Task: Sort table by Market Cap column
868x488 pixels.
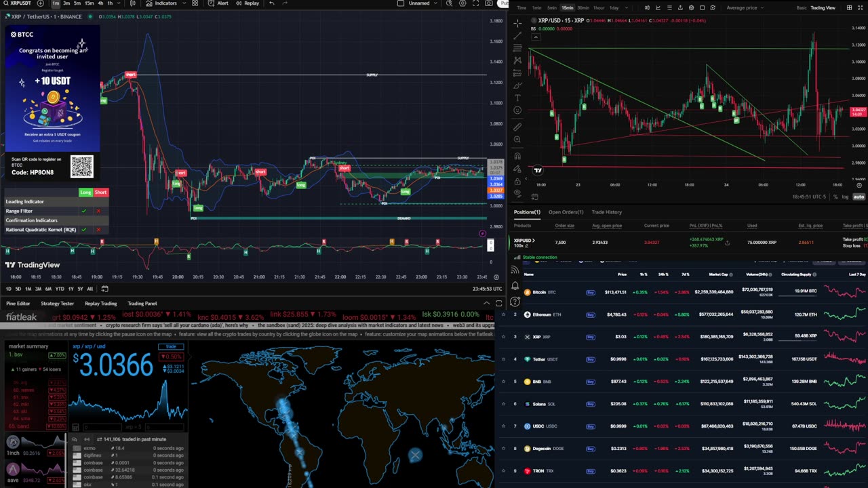Action: pos(717,274)
